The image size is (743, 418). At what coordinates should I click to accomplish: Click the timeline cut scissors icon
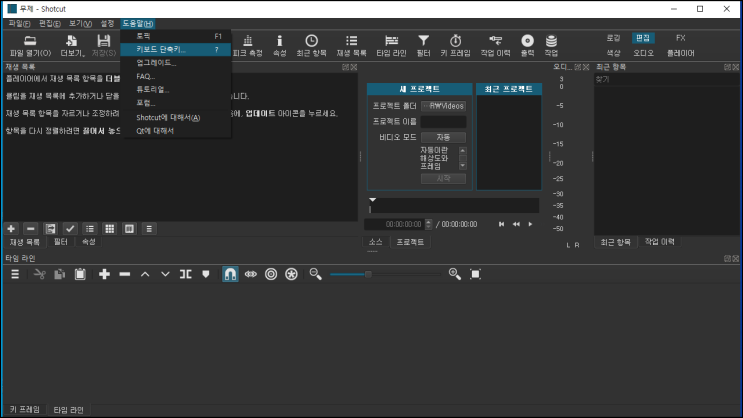point(40,274)
